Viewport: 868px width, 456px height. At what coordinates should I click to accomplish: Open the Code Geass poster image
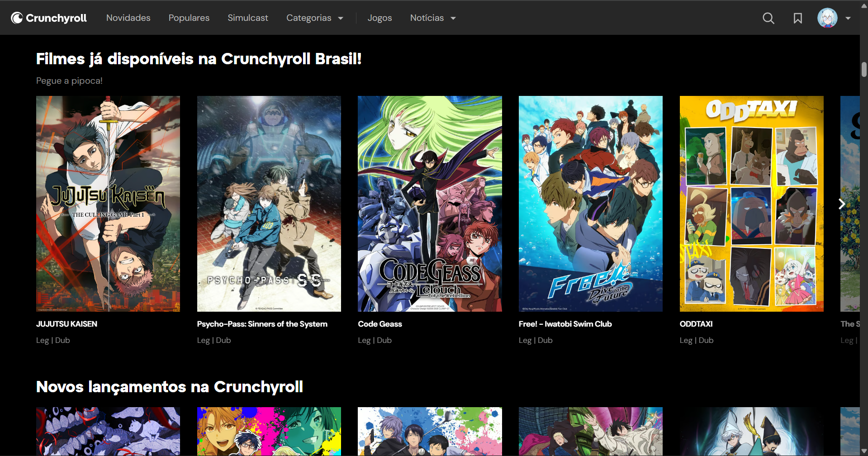[430, 204]
